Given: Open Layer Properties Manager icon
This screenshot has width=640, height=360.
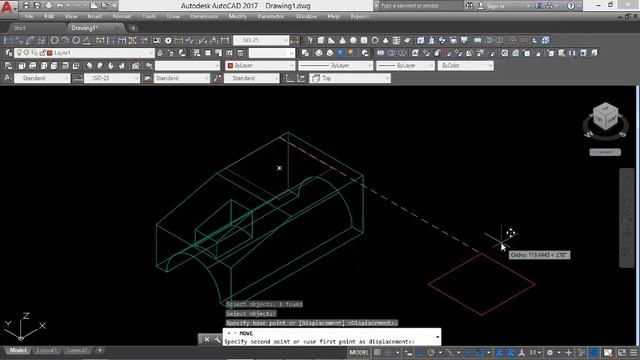Looking at the screenshot, I should [9, 53].
